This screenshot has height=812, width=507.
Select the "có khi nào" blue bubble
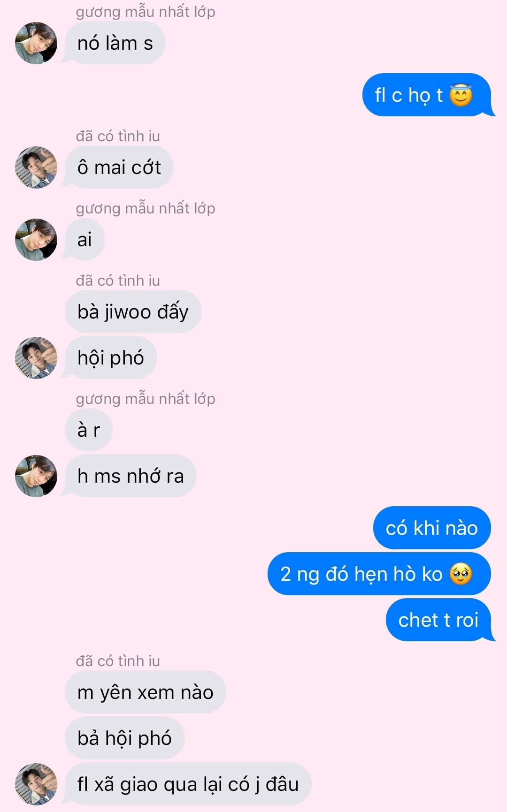(x=432, y=528)
